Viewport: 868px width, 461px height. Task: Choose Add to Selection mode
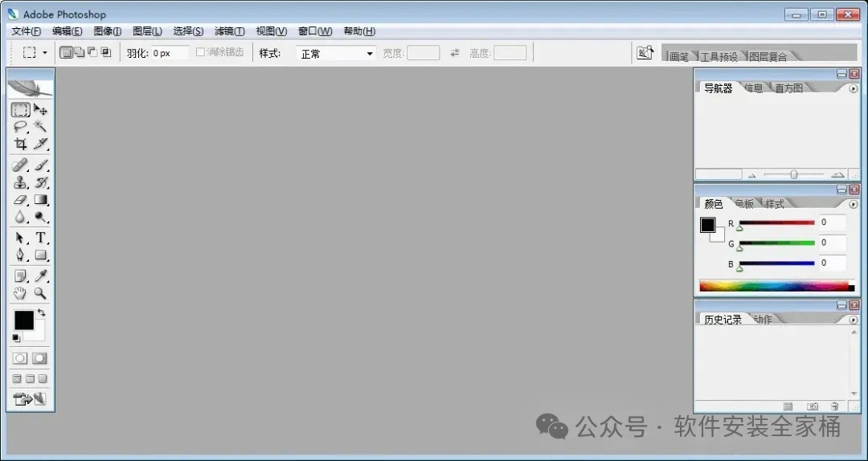(80, 52)
